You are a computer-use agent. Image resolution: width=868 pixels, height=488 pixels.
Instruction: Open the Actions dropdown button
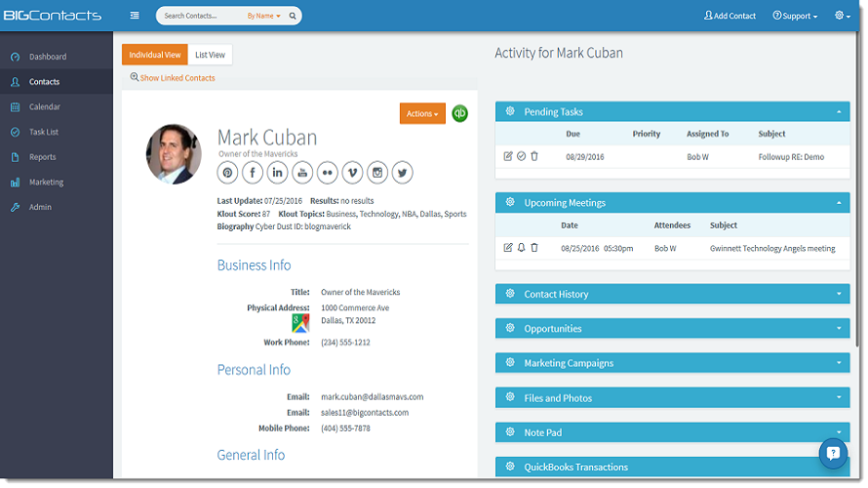click(x=422, y=113)
